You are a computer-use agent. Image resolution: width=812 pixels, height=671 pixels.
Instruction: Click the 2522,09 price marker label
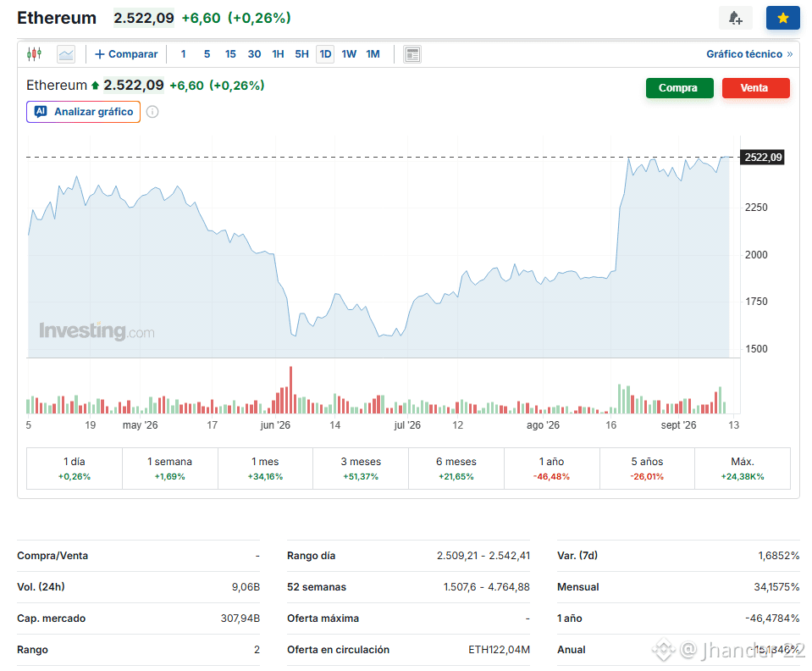[763, 157]
